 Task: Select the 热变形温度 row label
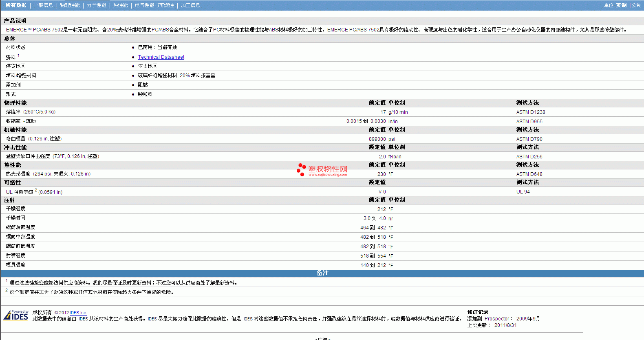48,174
